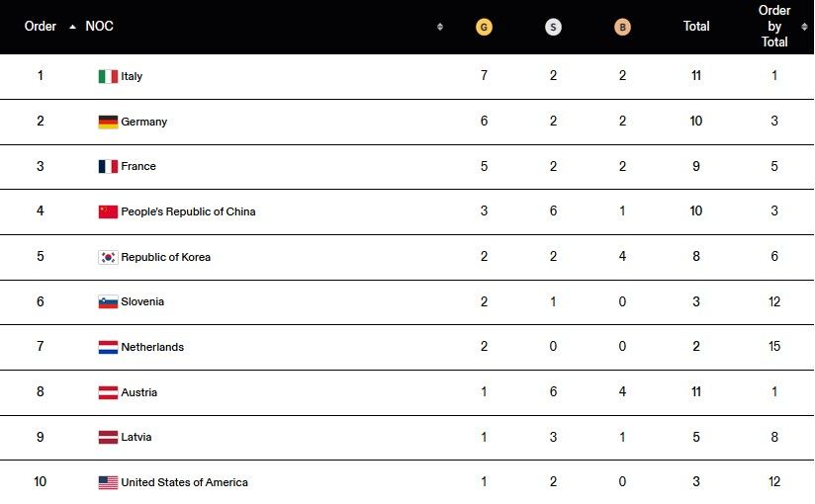Open People's Republic of China link

coord(188,211)
